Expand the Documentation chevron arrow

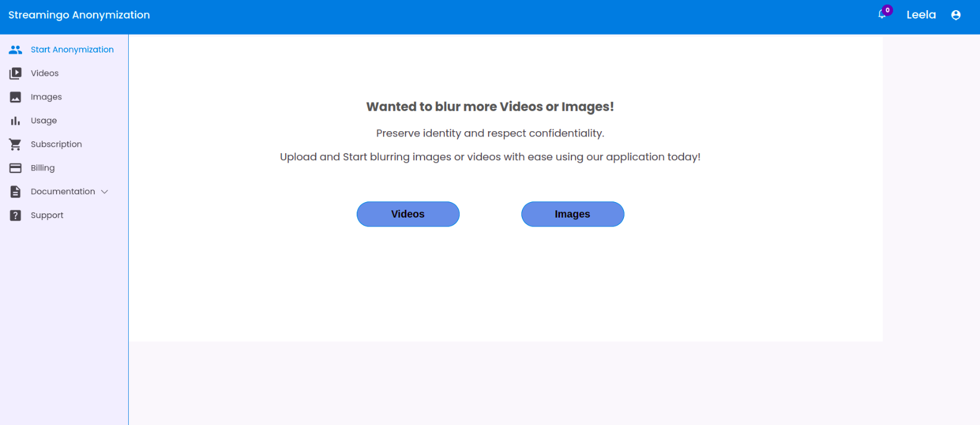tap(104, 192)
